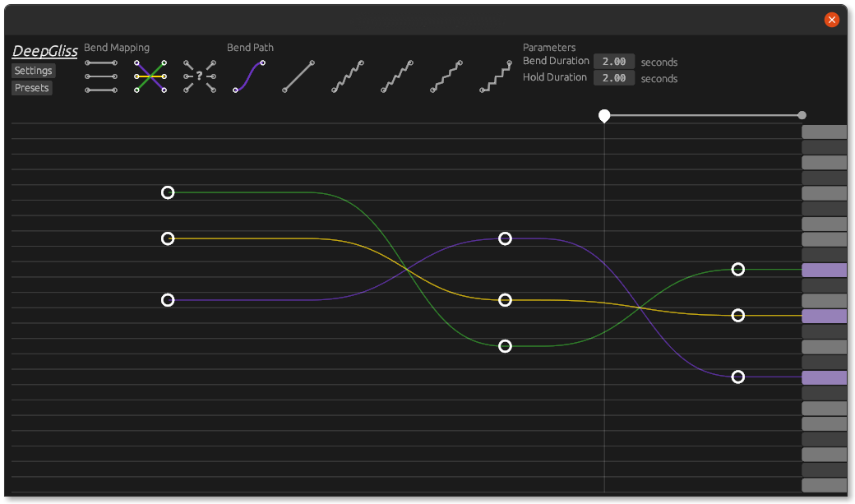Click the gray end handle of timeline slider
Viewport: 855px width, 504px height.
pos(802,116)
